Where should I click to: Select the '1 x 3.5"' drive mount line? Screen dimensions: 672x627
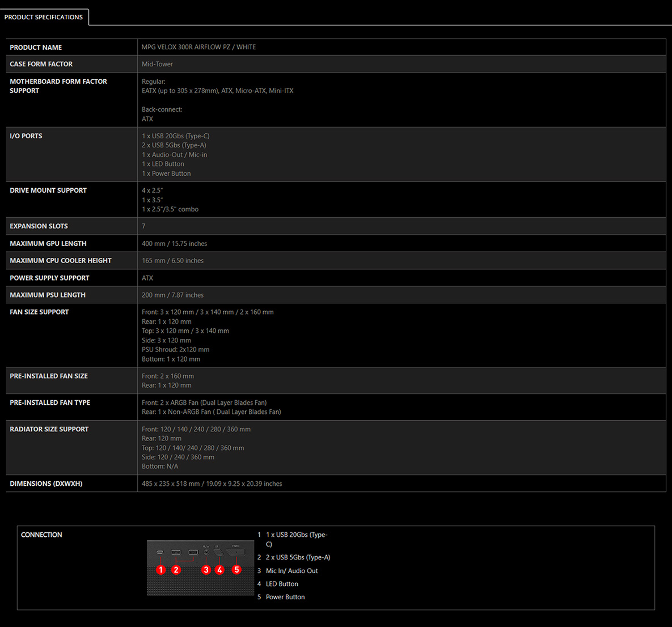point(152,200)
